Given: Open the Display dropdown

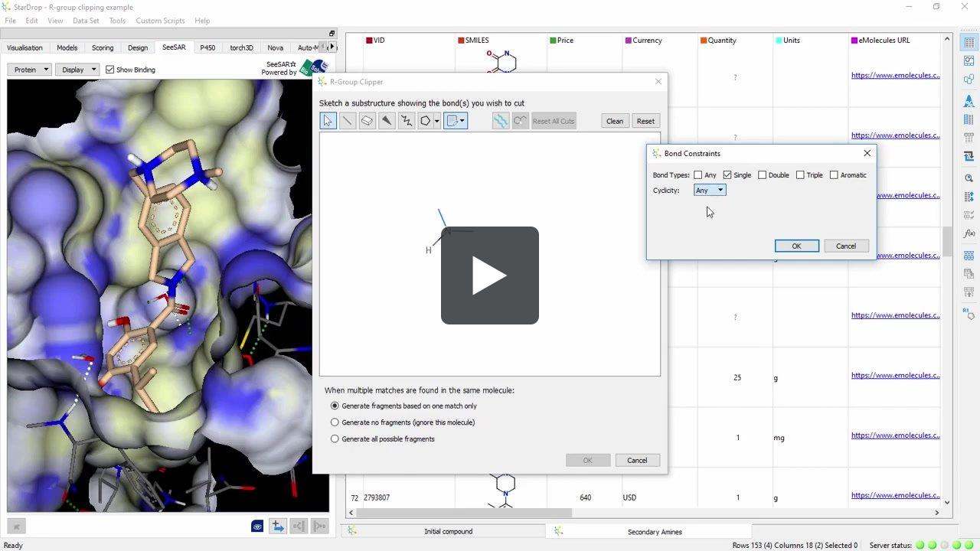Looking at the screenshot, I should (79, 70).
